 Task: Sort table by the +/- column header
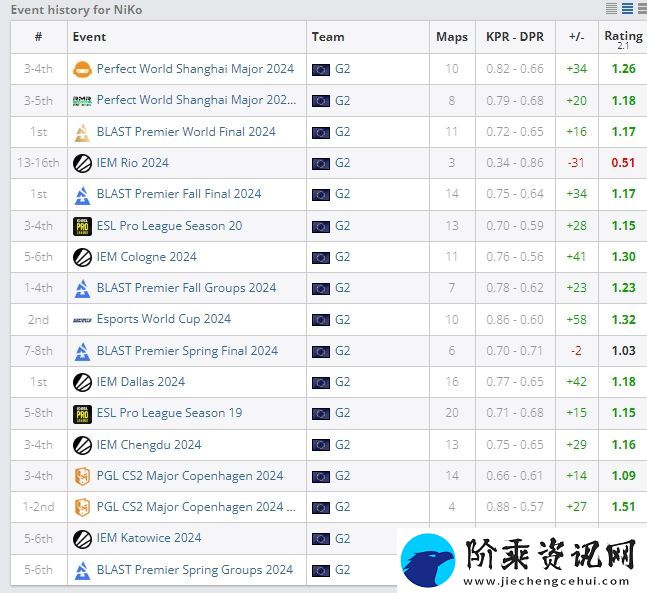pyautogui.click(x=576, y=37)
